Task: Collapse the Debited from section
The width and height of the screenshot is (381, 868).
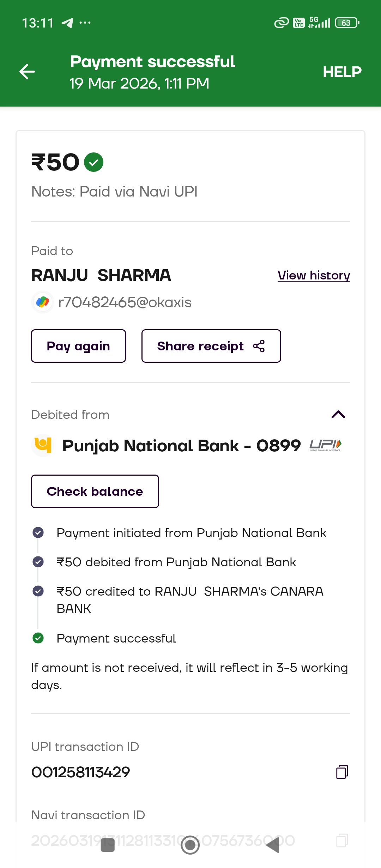Action: 338,414
